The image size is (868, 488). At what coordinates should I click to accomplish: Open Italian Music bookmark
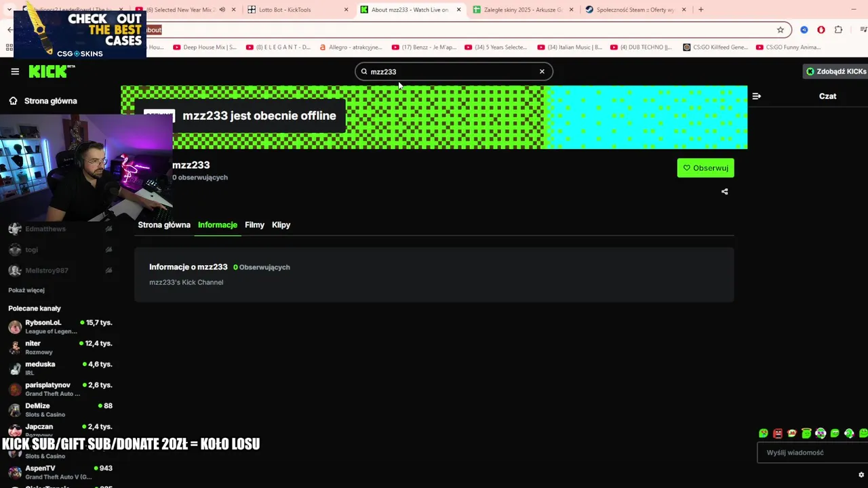click(x=570, y=47)
